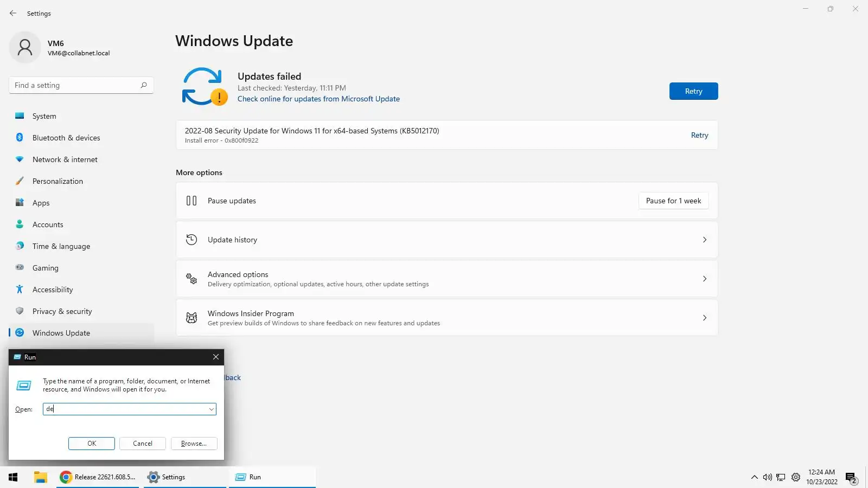Click the Time & language globe icon

(20, 246)
